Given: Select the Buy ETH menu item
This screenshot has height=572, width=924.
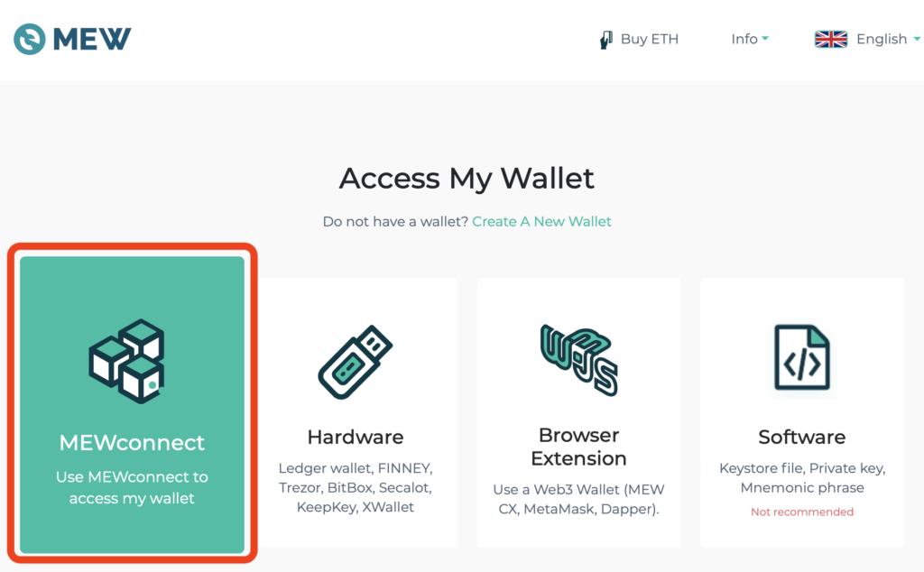Looking at the screenshot, I should coord(640,40).
